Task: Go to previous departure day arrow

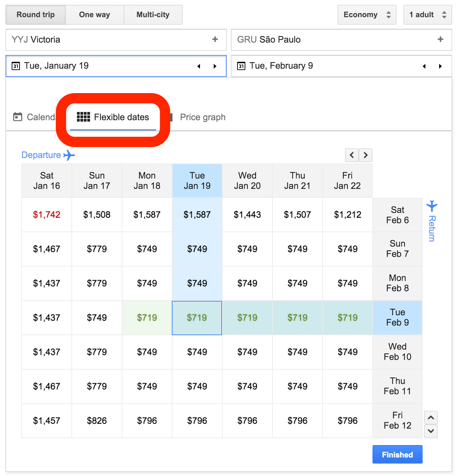Action: tap(199, 66)
